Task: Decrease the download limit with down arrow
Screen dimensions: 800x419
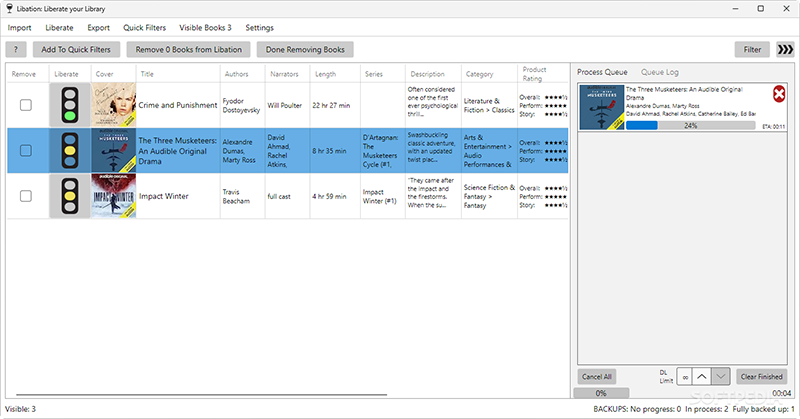Action: click(x=720, y=377)
